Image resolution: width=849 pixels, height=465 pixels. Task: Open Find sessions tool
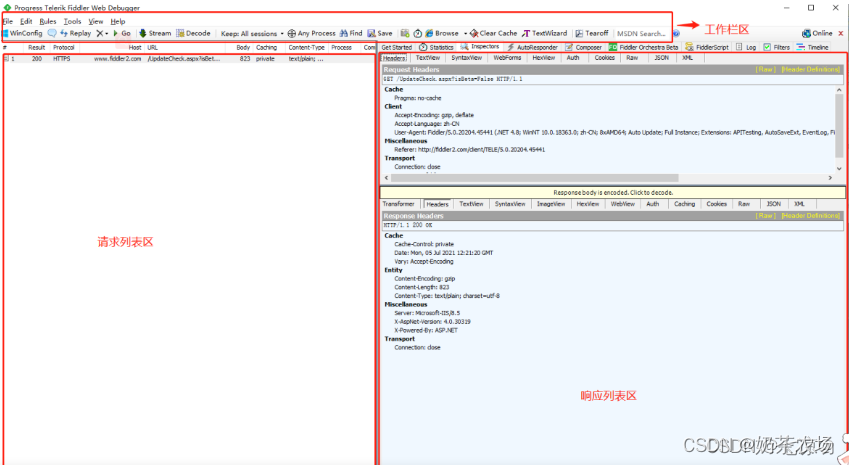click(351, 33)
